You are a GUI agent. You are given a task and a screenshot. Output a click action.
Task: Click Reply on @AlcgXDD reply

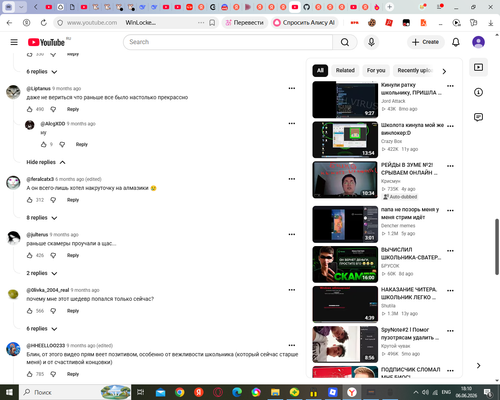click(x=82, y=144)
